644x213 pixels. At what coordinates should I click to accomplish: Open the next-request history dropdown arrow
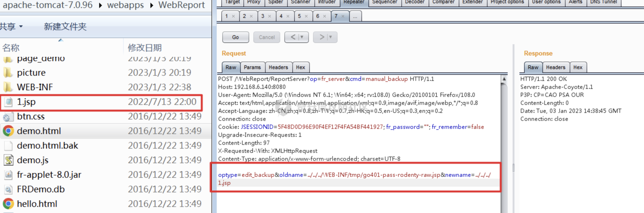(x=330, y=37)
